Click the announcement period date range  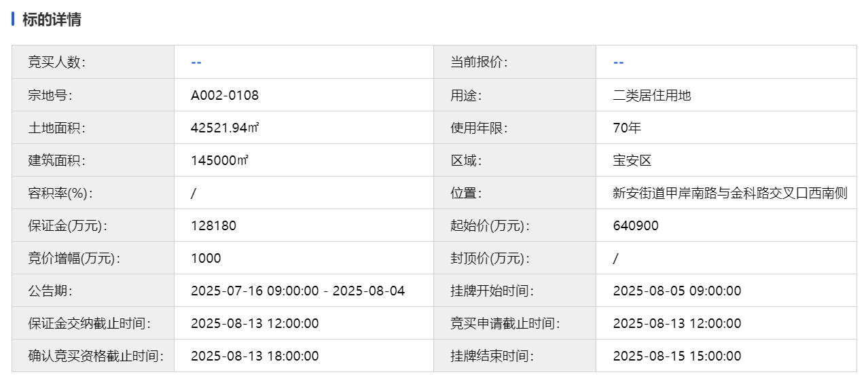pos(298,291)
